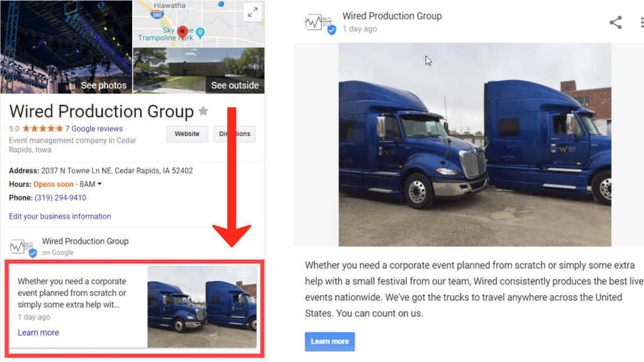Open the three-dot more options menu
Screen dimensions: 644x362
pos(641,23)
